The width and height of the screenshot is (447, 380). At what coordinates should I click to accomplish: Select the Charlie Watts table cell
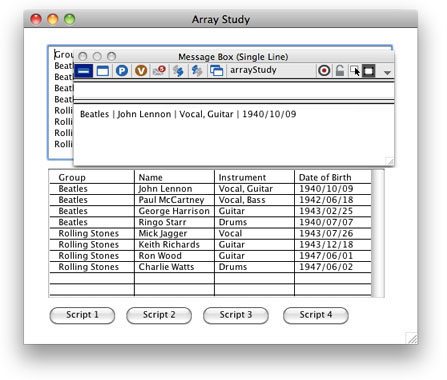tap(174, 267)
